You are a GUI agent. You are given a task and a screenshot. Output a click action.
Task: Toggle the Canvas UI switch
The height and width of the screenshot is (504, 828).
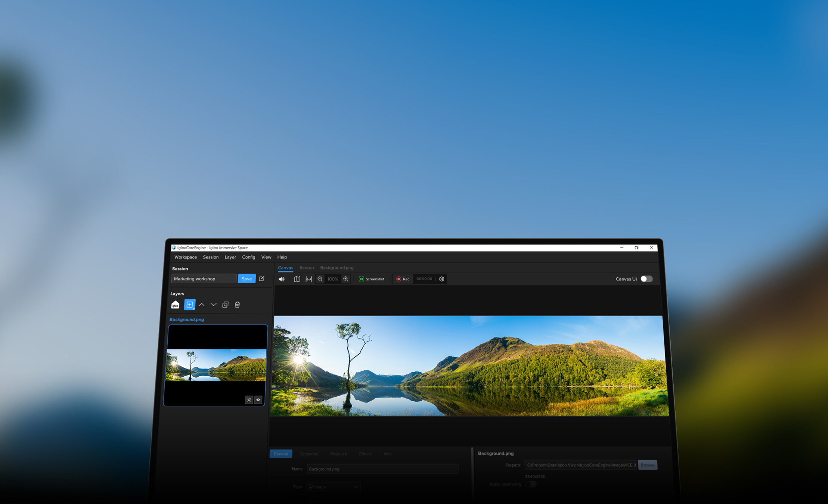646,279
